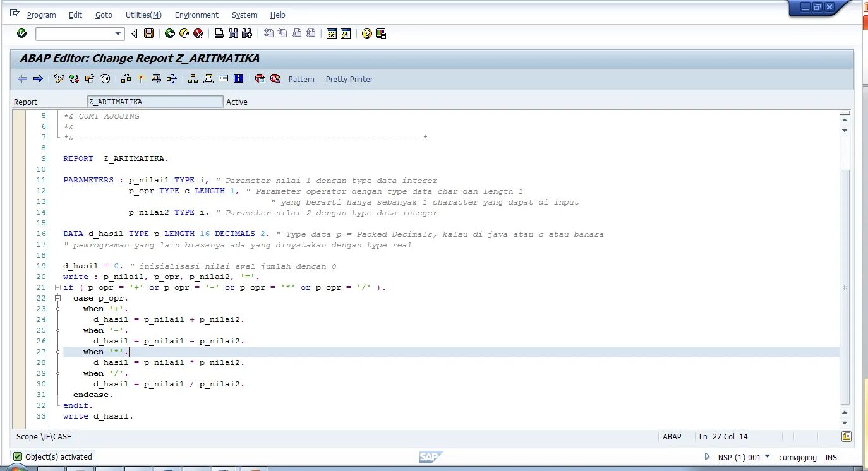
Task: Open the SAP window system menu icon
Action: [15, 13]
